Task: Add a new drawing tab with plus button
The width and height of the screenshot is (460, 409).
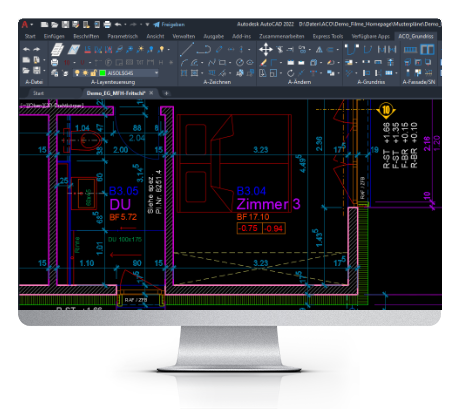Action: (x=166, y=93)
